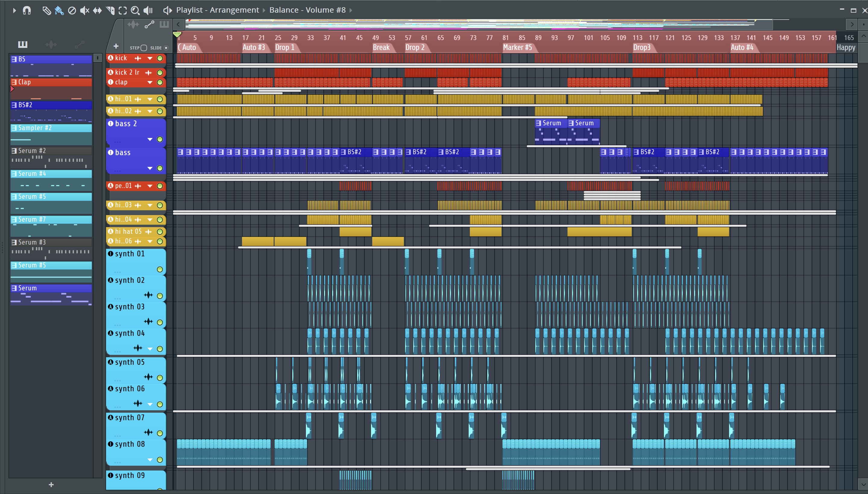
Task: Expand hi..06 track dropdown arrow
Action: (x=150, y=242)
